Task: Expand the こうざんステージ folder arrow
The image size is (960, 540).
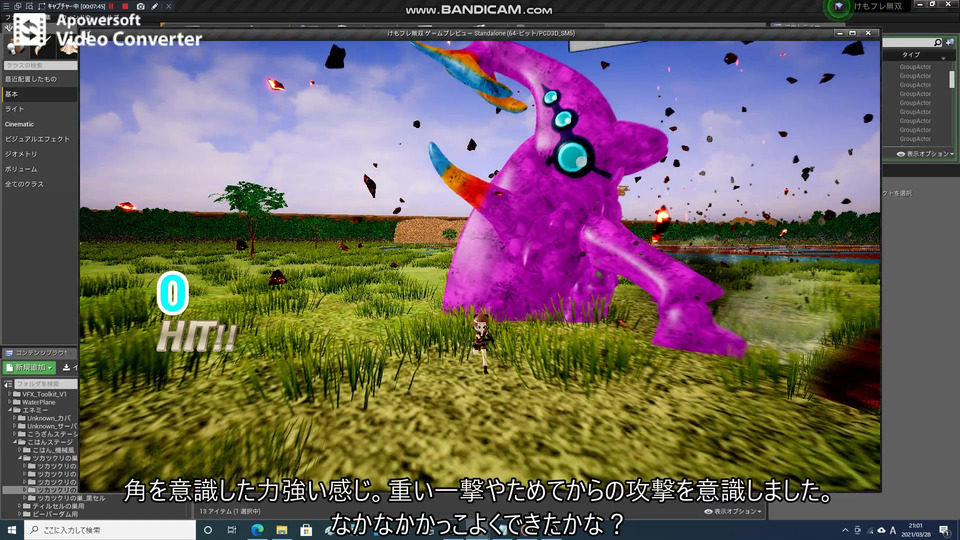Action: click(15, 434)
